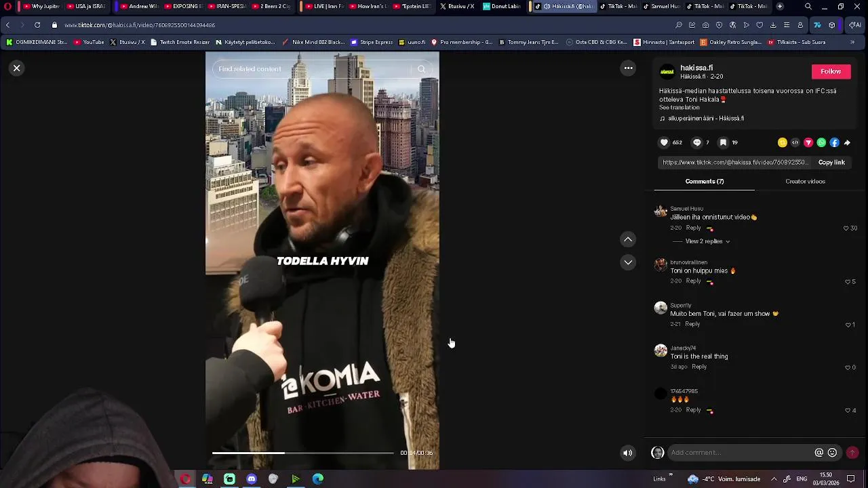Screen dimensions: 868x488
Task: Share video to WhatsApp
Action: click(821, 142)
